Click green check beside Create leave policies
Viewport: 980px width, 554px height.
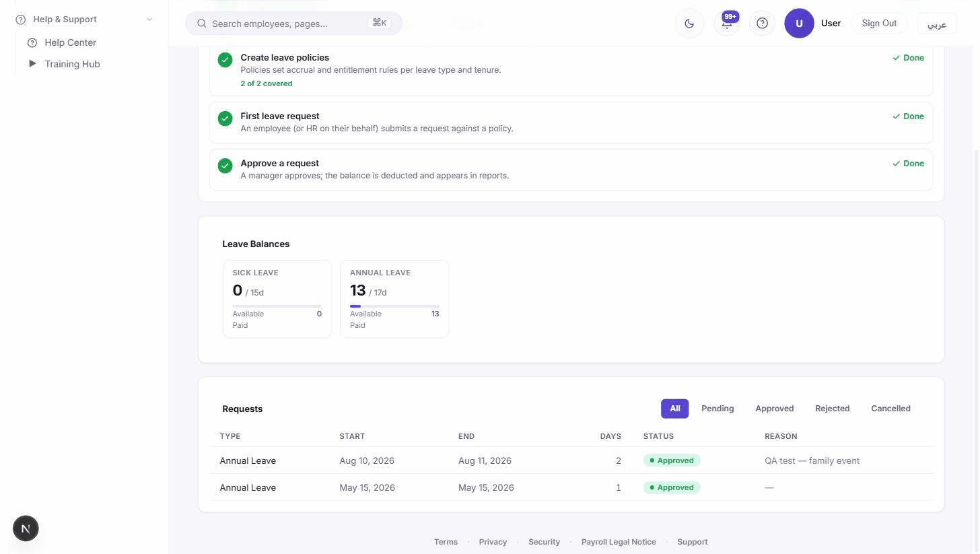pos(225,60)
